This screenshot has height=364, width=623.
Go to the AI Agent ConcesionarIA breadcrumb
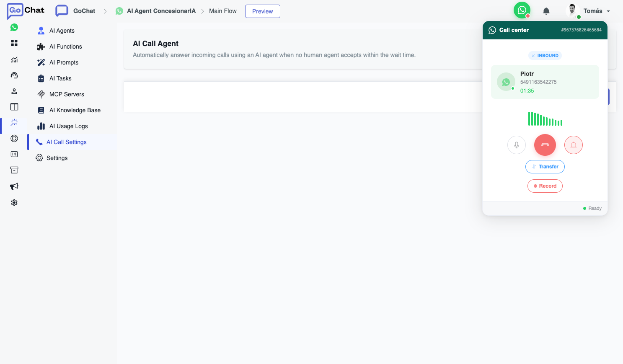pyautogui.click(x=161, y=11)
